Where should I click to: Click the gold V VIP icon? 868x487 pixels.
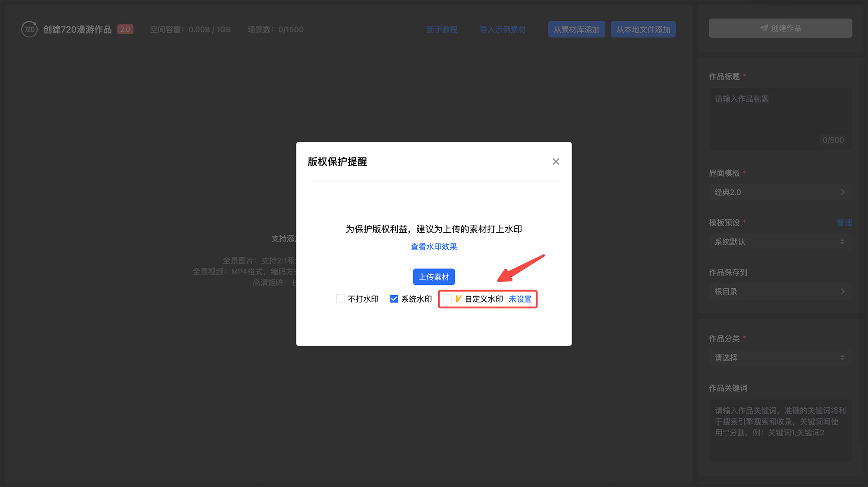(458, 299)
